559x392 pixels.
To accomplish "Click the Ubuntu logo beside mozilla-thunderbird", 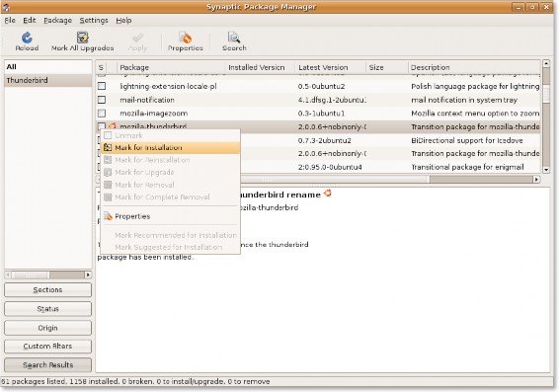I will click(x=113, y=125).
